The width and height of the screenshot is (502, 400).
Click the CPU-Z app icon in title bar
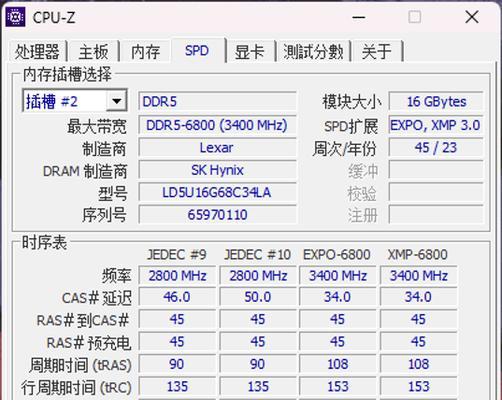(15, 17)
